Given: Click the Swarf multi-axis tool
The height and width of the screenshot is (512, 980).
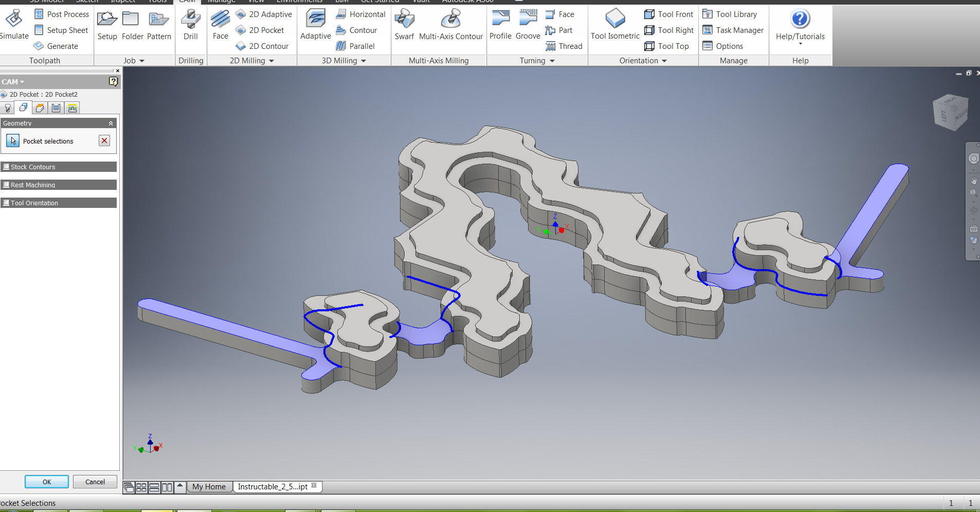Looking at the screenshot, I should pyautogui.click(x=404, y=25).
